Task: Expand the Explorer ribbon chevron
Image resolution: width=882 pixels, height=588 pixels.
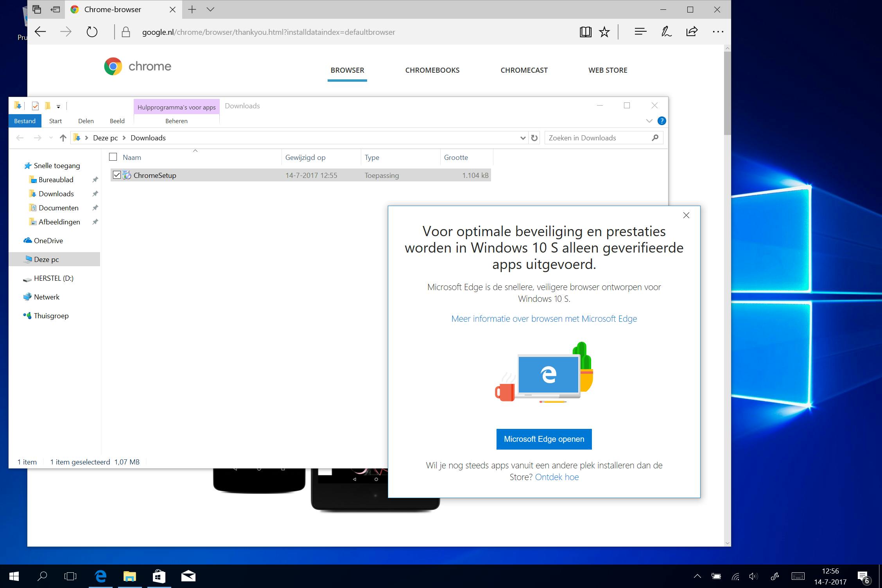Action: [649, 121]
